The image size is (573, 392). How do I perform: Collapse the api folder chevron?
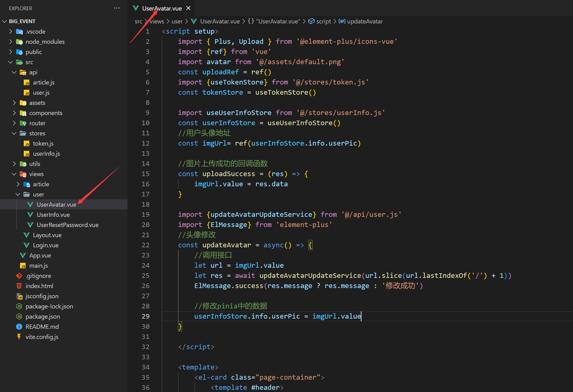(14, 72)
